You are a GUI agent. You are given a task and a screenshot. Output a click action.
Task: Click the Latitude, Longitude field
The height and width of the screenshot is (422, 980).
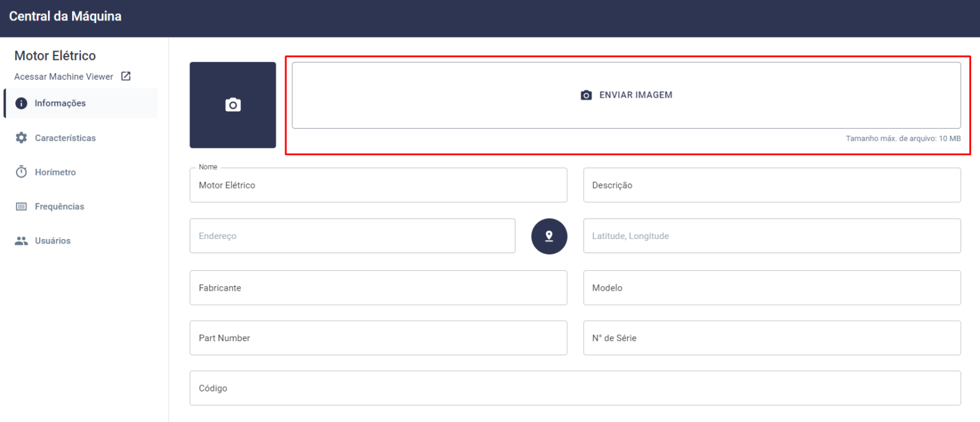(x=771, y=236)
